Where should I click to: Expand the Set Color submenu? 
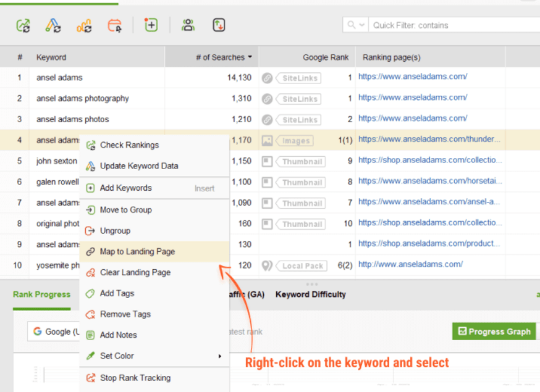pyautogui.click(x=220, y=356)
